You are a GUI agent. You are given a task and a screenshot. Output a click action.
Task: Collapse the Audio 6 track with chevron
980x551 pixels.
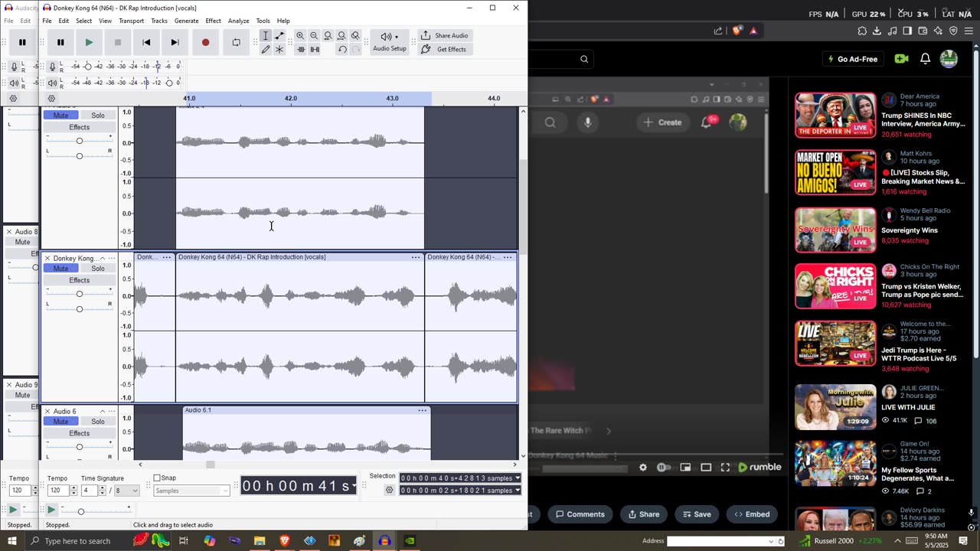click(x=103, y=412)
